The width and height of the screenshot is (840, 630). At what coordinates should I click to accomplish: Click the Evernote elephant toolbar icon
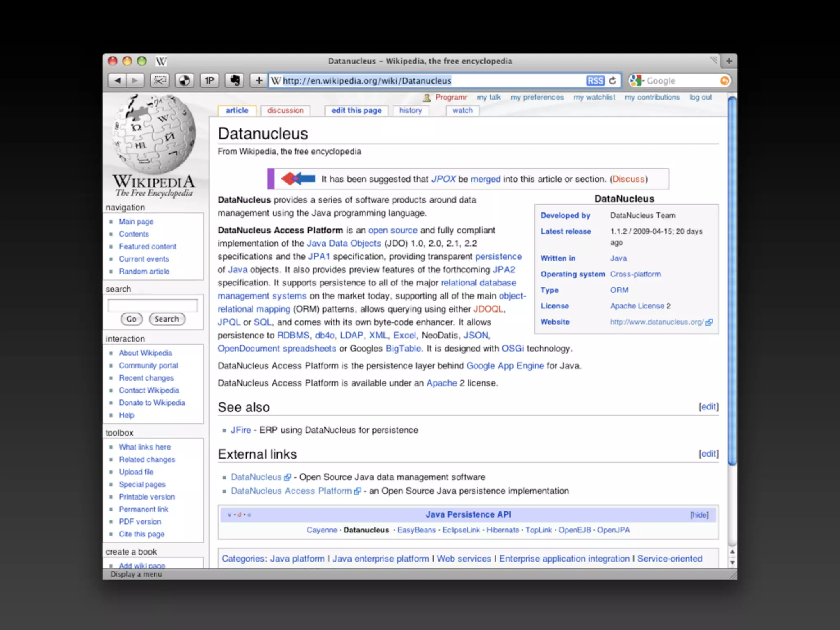click(x=235, y=80)
